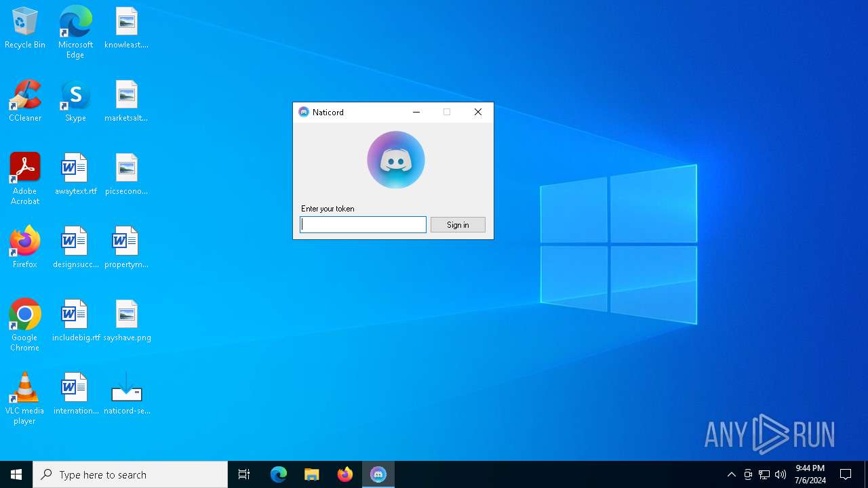
Task: Click the Sign in button
Action: click(458, 224)
